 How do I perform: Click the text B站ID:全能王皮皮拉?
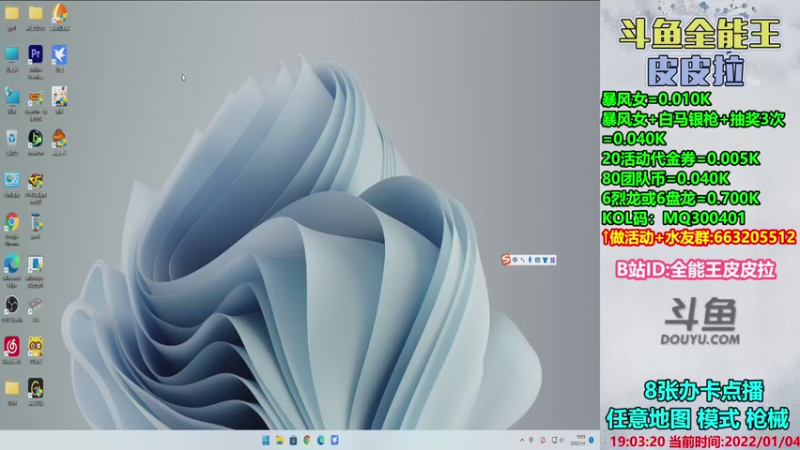tap(696, 269)
